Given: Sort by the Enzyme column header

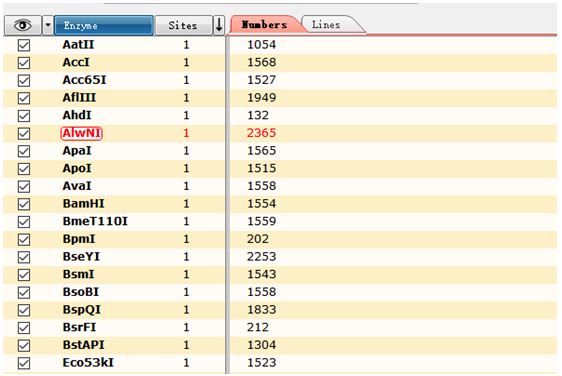Looking at the screenshot, I should click(104, 25).
